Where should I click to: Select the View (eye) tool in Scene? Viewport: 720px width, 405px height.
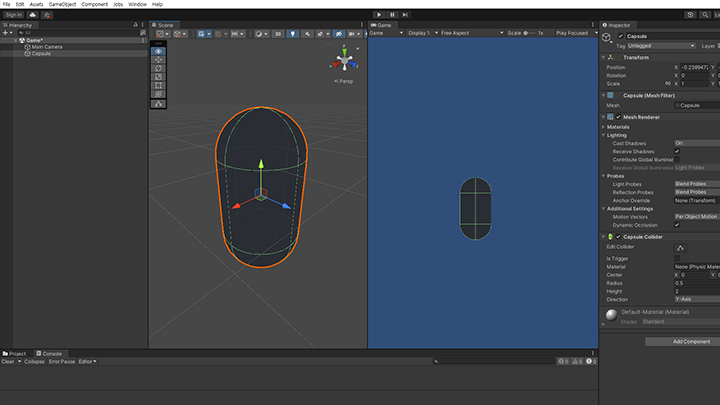coord(158,51)
